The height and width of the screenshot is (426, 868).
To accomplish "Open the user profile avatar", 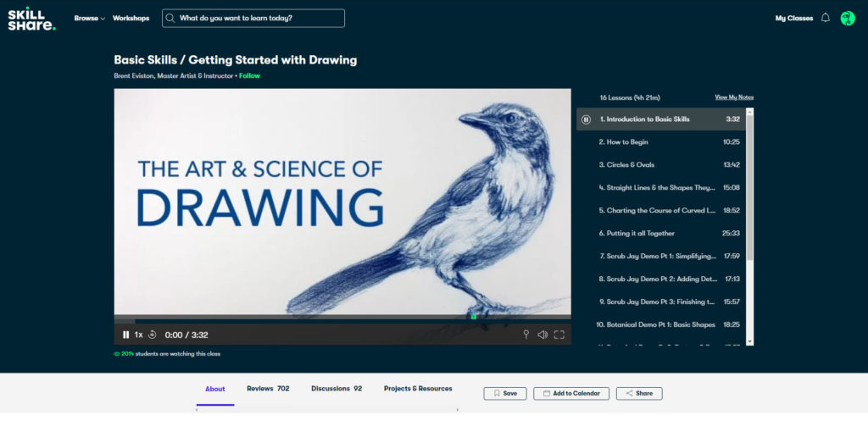I will 848,19.
